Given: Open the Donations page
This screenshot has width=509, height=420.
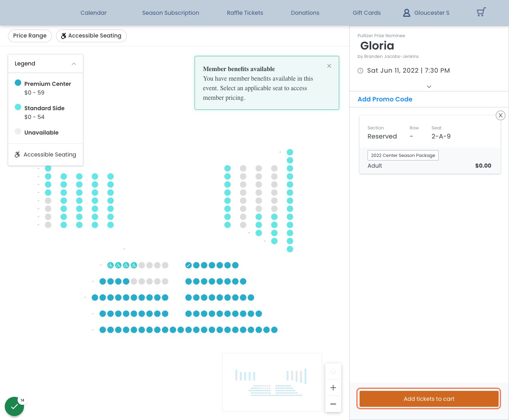Looking at the screenshot, I should click(305, 13).
